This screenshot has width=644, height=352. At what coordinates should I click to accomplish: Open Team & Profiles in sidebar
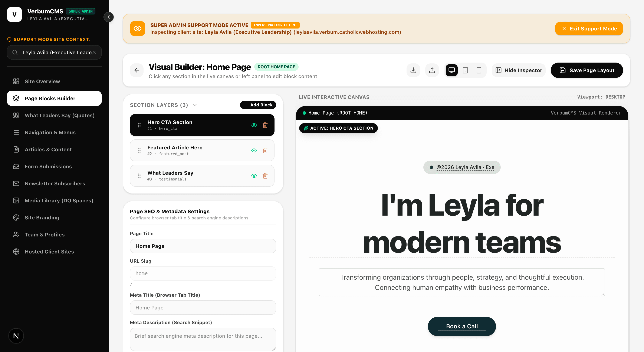coord(54,235)
